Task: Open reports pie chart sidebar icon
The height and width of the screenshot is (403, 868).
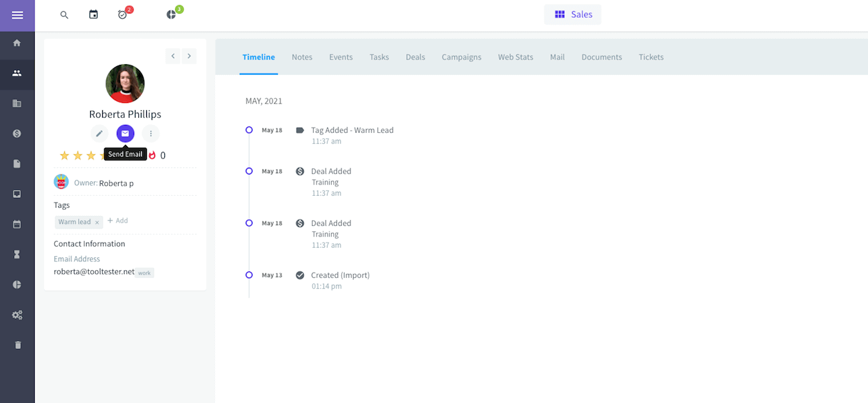Action: pyautogui.click(x=17, y=285)
